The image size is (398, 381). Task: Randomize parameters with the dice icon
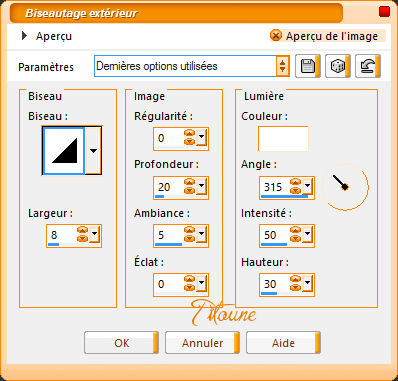[338, 66]
